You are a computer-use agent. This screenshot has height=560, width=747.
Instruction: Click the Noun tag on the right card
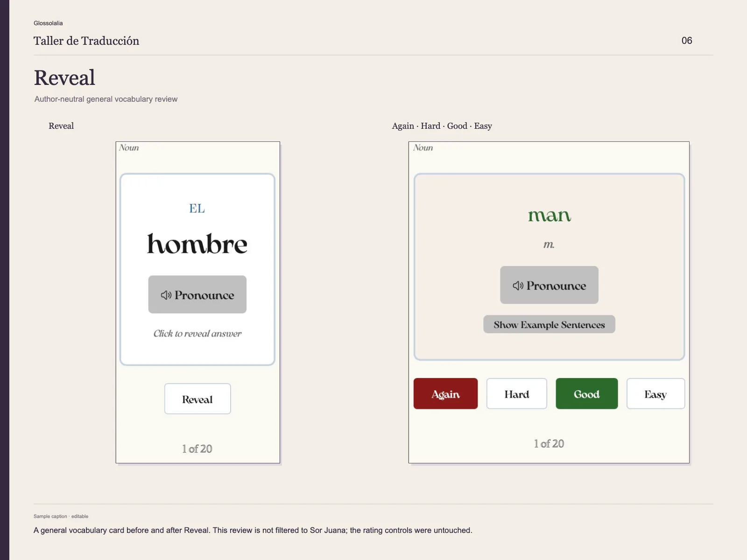[x=423, y=147]
